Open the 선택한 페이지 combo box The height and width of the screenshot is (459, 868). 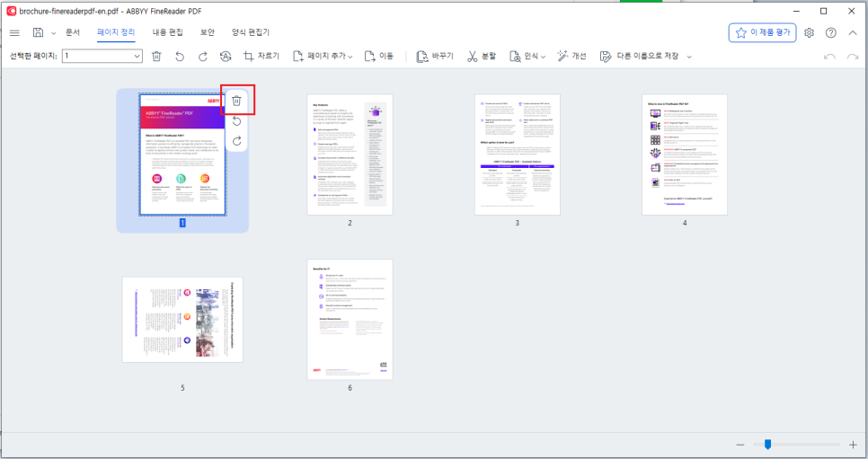[x=102, y=56]
